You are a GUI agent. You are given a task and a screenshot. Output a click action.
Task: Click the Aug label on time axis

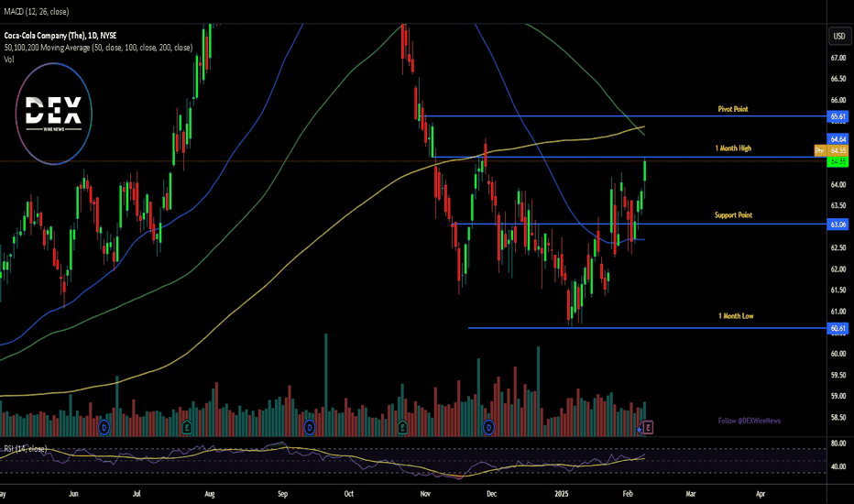210,494
